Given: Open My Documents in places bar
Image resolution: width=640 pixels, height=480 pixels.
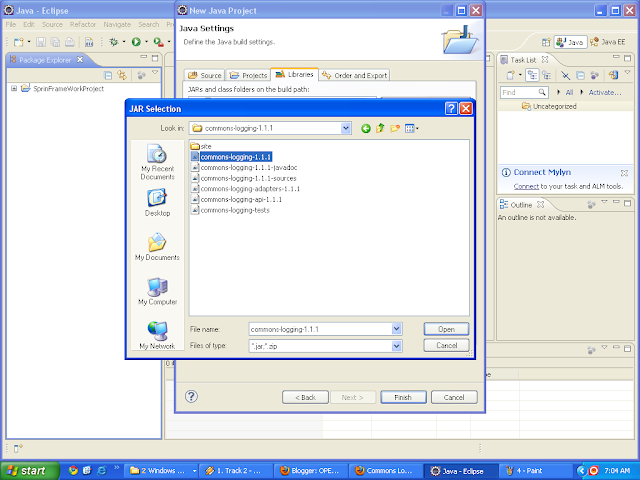Looking at the screenshot, I should pos(157,247).
